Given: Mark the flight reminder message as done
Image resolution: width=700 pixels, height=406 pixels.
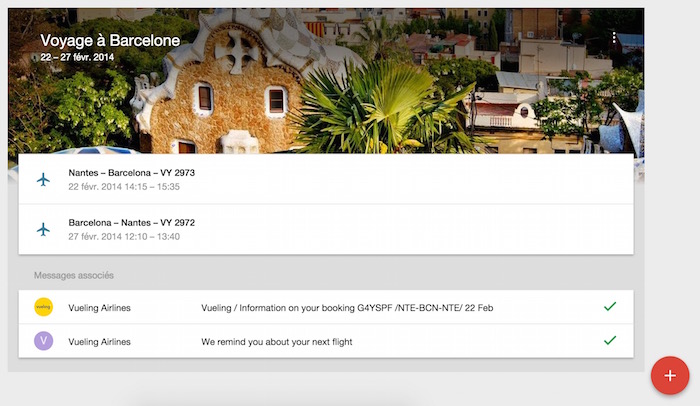Looking at the screenshot, I should point(610,340).
